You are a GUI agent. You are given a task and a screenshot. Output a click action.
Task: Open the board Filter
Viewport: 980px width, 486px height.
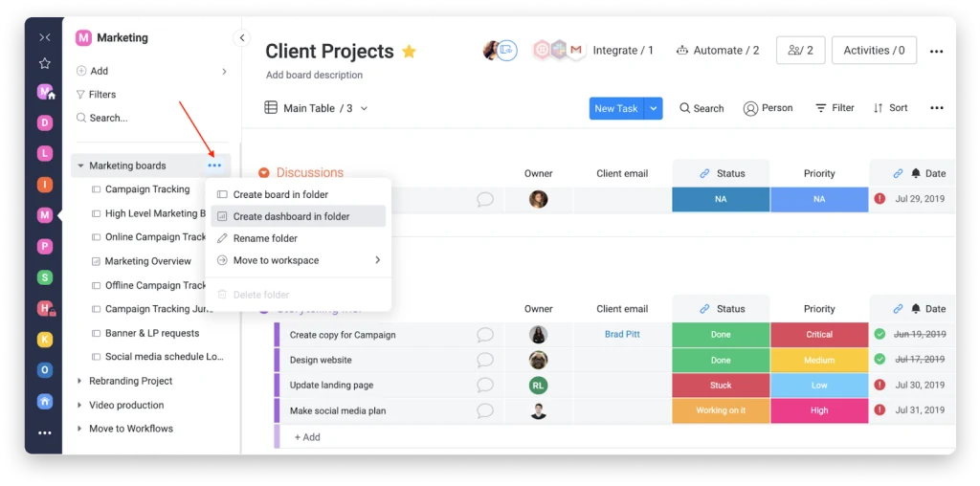pos(835,108)
